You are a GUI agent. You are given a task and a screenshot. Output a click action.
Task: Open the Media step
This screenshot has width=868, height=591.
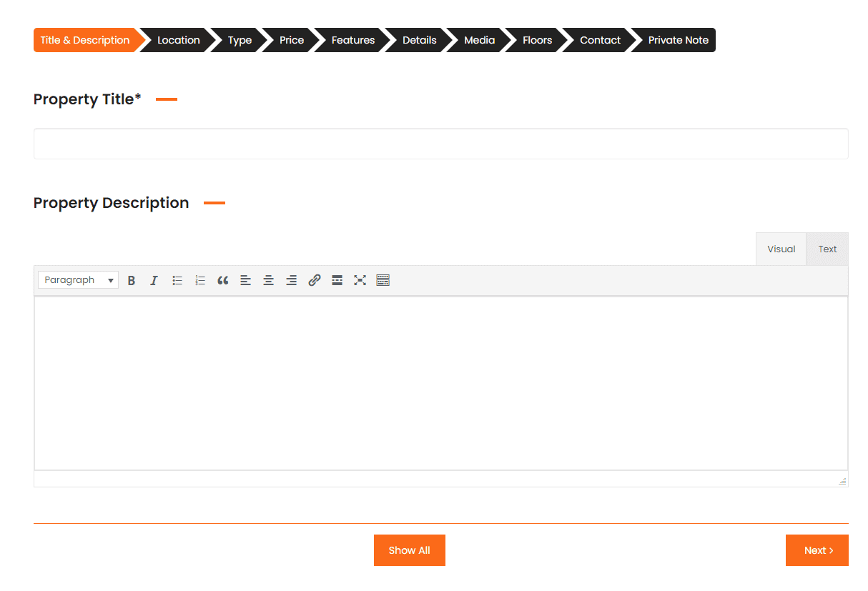tap(478, 40)
